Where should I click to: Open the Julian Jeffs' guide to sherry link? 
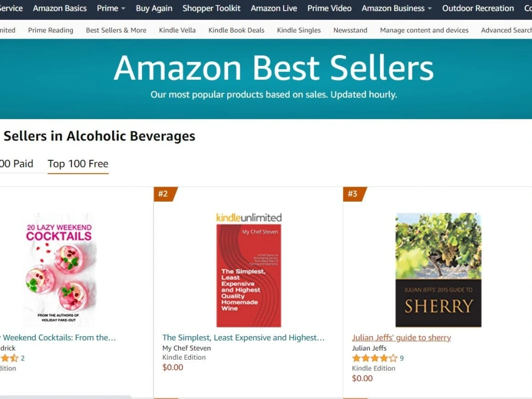tap(401, 338)
